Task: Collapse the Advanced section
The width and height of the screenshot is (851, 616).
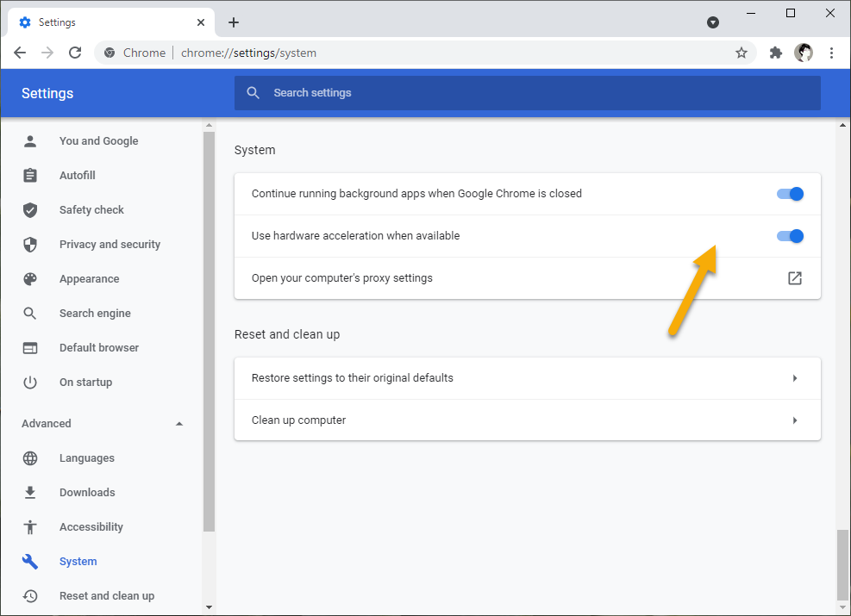Action: click(x=178, y=423)
